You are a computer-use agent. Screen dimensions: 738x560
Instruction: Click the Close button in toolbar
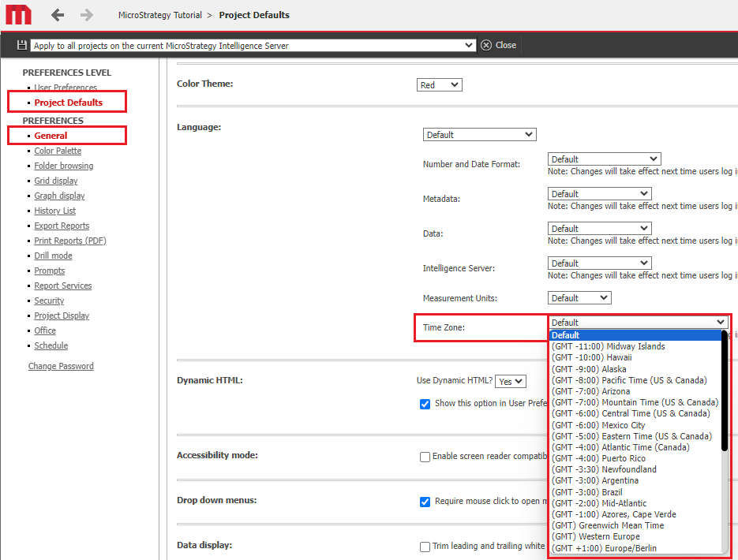pyautogui.click(x=499, y=45)
